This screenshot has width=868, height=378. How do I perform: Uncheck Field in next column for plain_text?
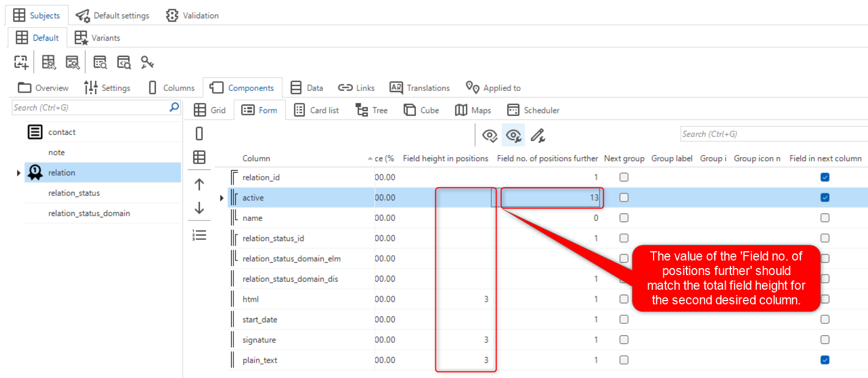pos(825,360)
